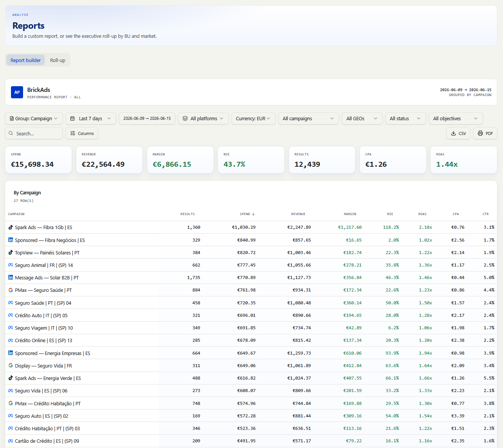Click the TikTok icon beside TopView Painéis Solares

pyautogui.click(x=11, y=252)
